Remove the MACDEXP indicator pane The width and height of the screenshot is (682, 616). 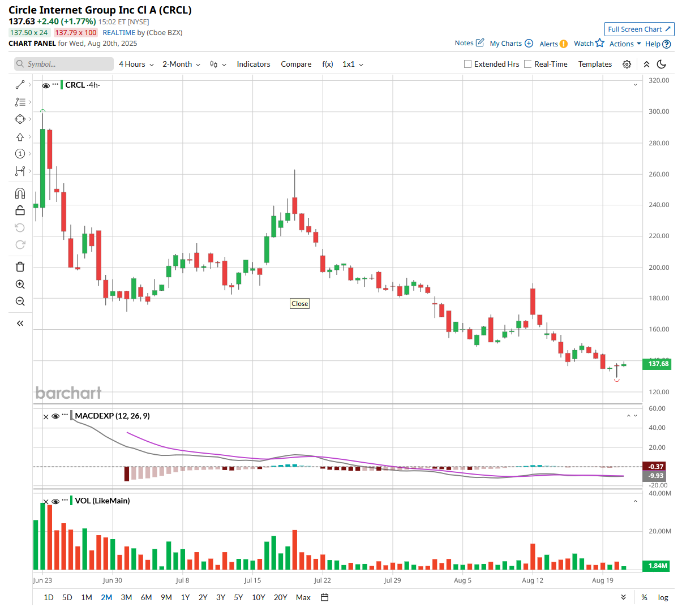click(46, 416)
